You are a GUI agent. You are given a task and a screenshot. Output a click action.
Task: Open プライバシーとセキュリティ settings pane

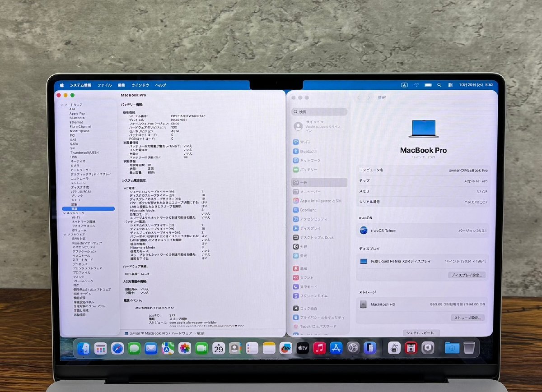click(319, 317)
